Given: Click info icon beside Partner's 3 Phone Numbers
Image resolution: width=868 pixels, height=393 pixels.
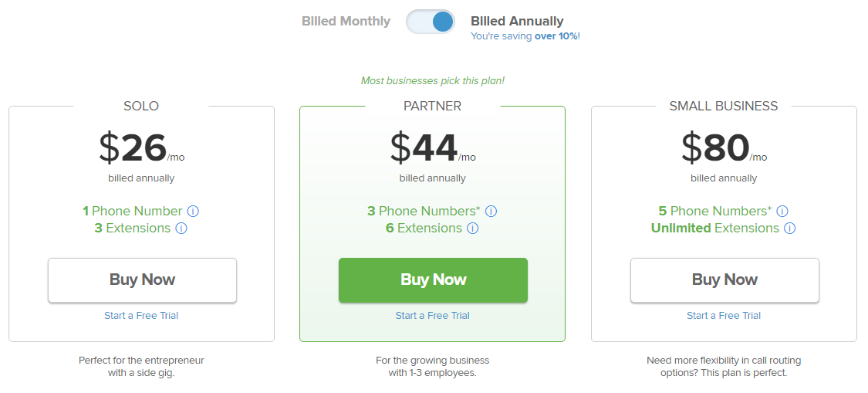Looking at the screenshot, I should click(491, 211).
